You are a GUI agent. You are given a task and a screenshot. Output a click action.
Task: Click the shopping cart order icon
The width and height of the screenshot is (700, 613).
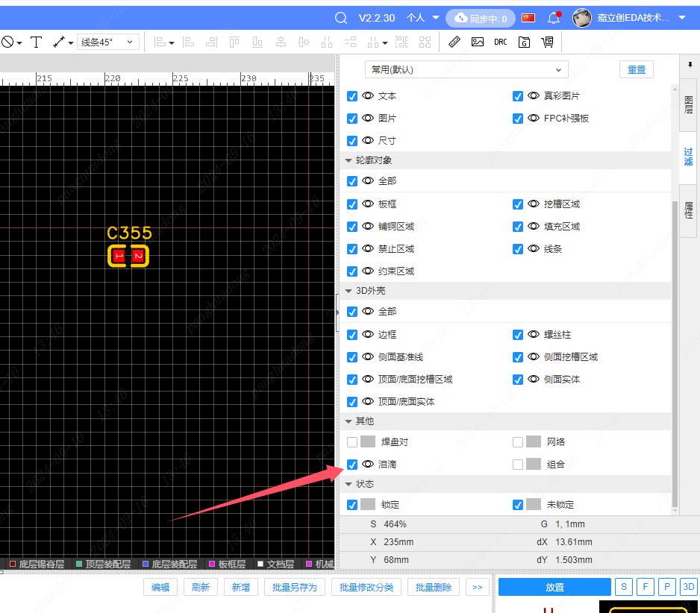(x=547, y=43)
